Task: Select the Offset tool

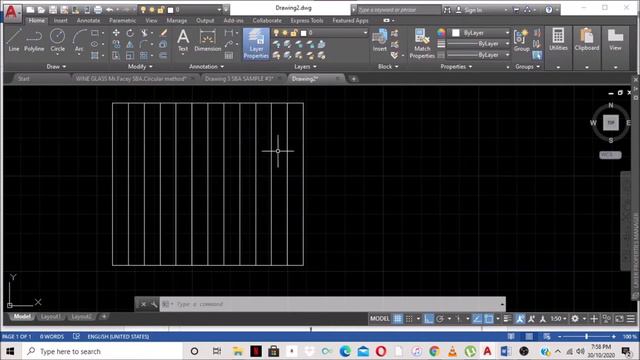Action: [x=163, y=56]
